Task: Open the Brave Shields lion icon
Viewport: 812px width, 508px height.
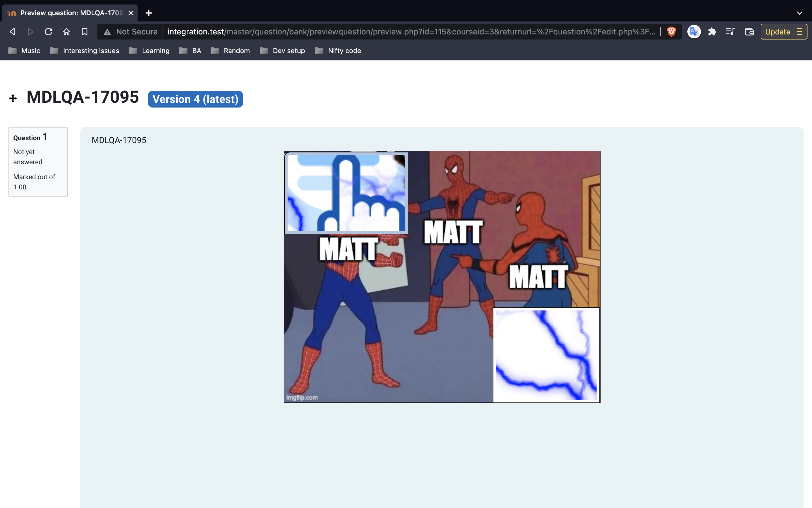Action: [x=671, y=32]
